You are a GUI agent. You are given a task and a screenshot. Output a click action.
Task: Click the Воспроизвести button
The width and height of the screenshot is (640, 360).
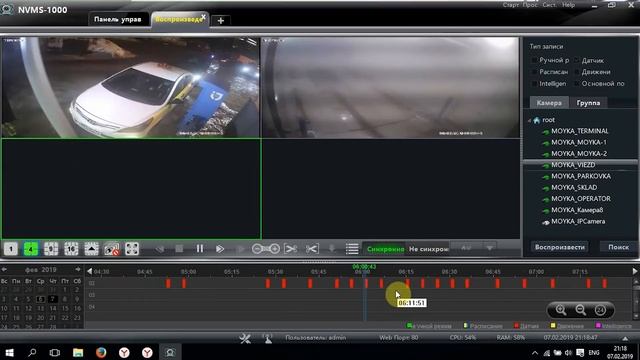(560, 247)
